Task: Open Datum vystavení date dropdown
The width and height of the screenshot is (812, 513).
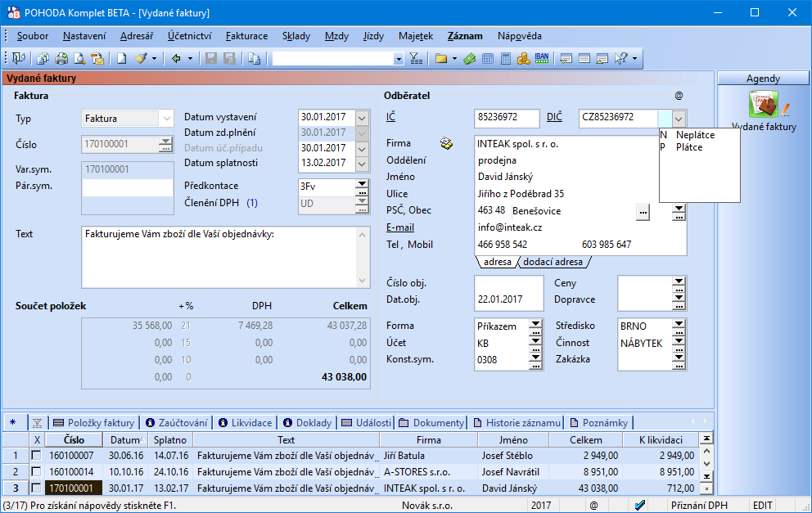Action: pos(362,118)
